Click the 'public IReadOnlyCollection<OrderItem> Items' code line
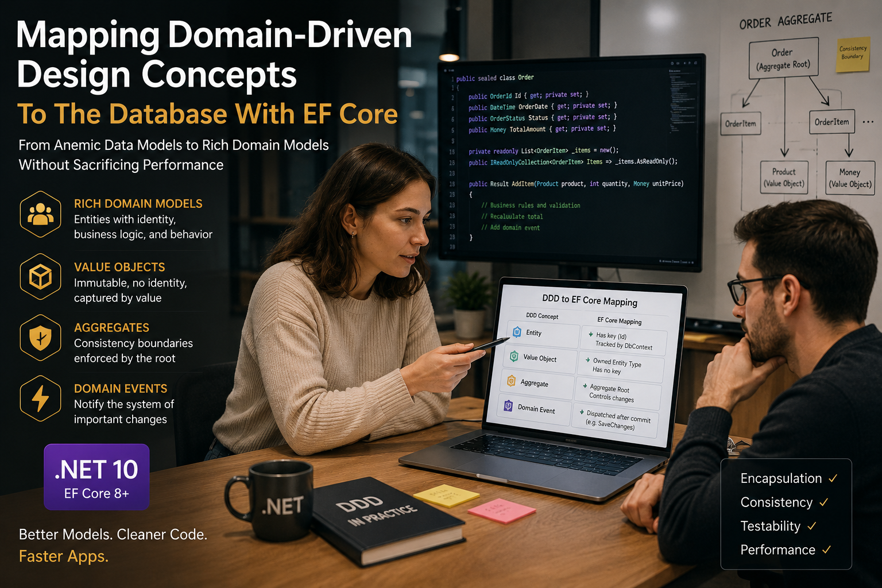Screen dimensions: 882x588 (x=573, y=162)
